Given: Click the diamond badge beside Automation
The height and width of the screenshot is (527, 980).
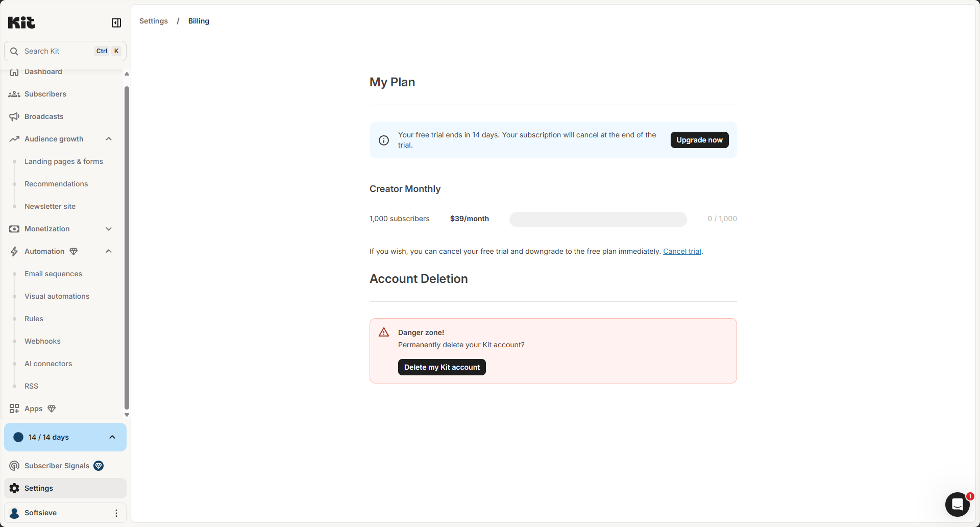Looking at the screenshot, I should 73,251.
